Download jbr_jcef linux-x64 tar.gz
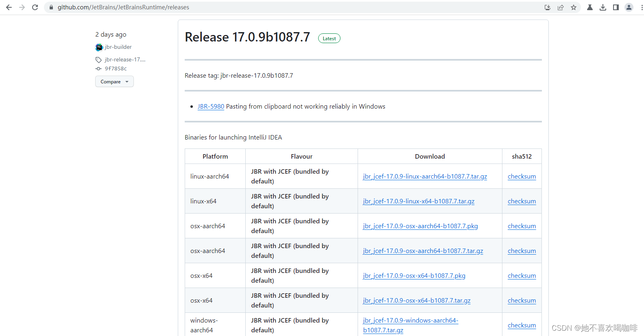 [419, 201]
